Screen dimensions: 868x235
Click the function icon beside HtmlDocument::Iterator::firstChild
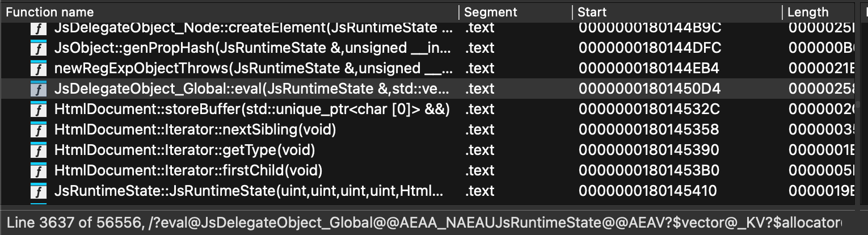[38, 171]
